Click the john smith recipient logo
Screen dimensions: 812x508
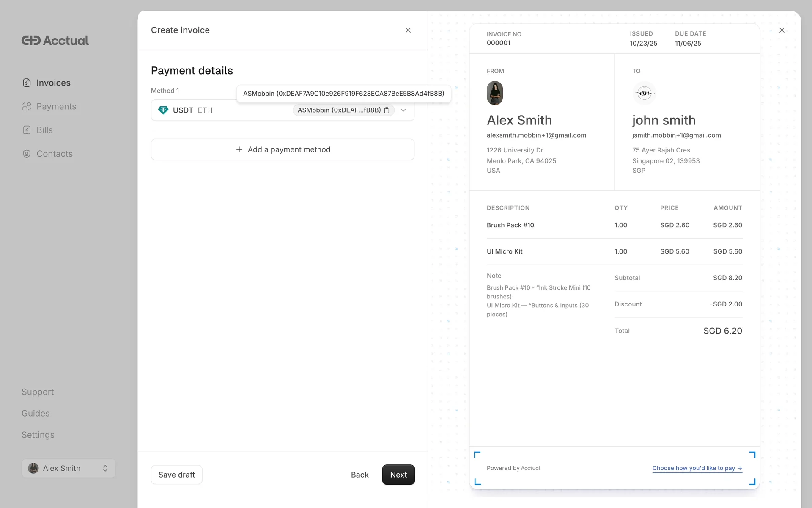pyautogui.click(x=644, y=93)
